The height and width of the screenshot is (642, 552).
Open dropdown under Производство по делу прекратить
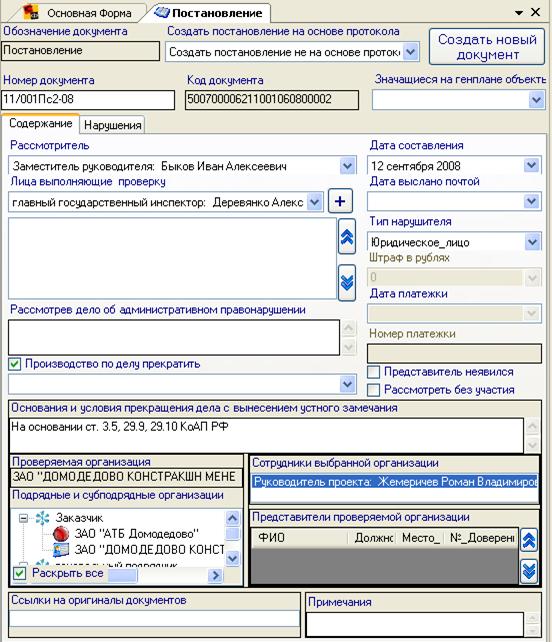[347, 384]
